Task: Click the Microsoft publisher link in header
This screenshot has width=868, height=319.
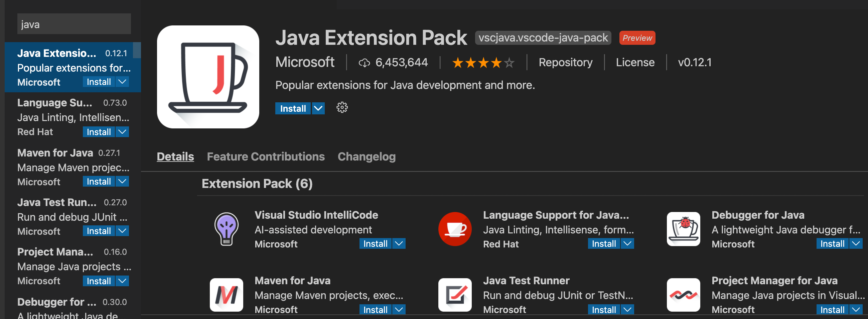Action: pos(305,63)
